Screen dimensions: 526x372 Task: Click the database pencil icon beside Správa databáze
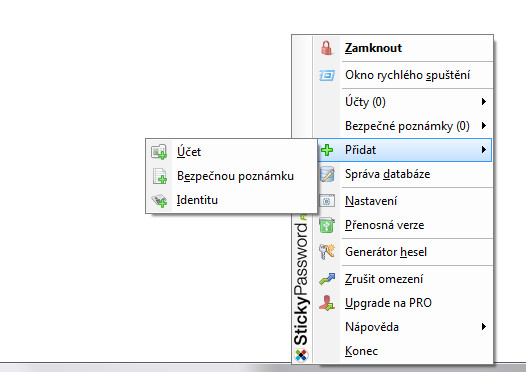327,174
